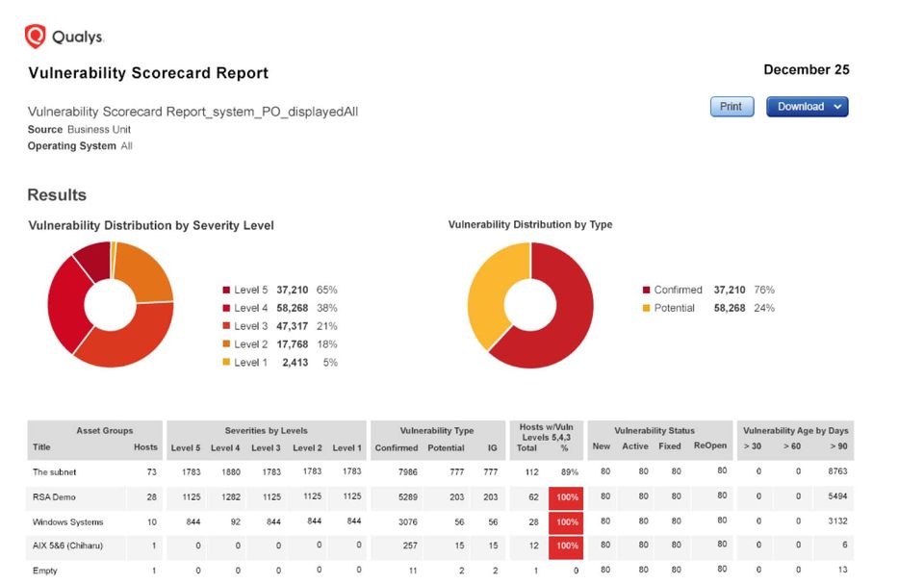Viewport: 924px width, 584px height.
Task: Click the Severities by Levels header
Action: [267, 431]
